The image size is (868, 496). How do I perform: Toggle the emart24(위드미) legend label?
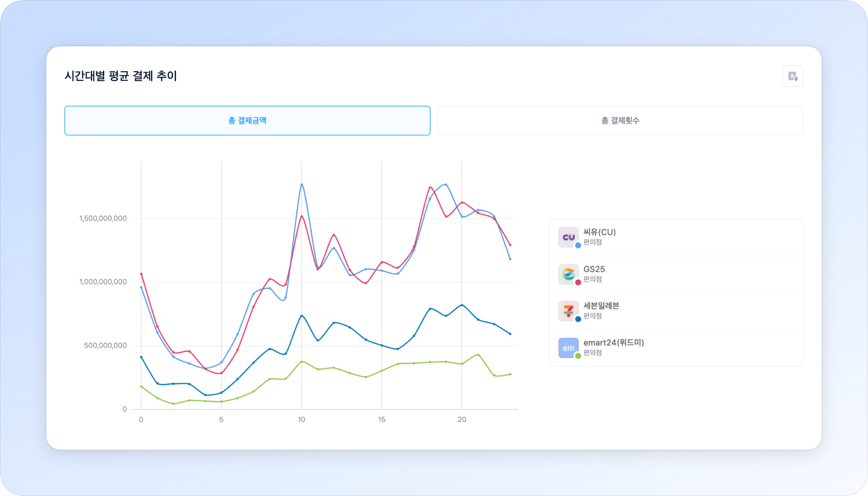(x=613, y=343)
